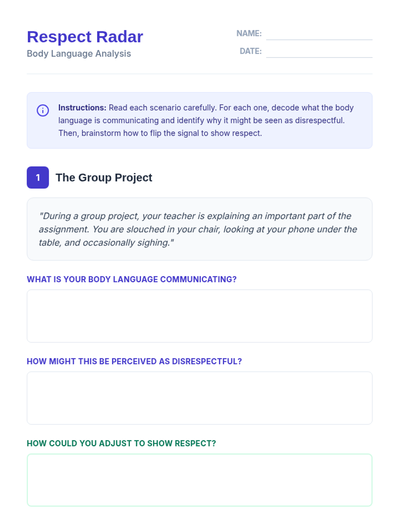Click the DATE input line
This screenshot has height=532, width=399.
click(x=319, y=53)
